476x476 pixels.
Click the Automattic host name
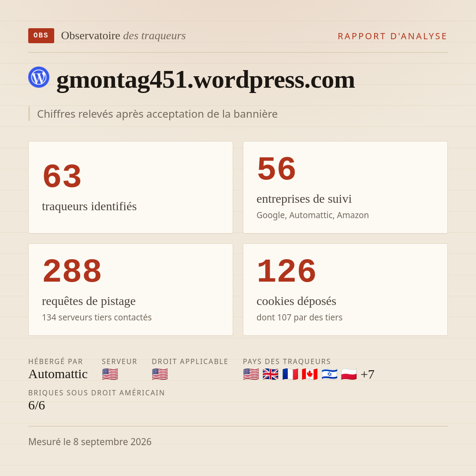(58, 374)
